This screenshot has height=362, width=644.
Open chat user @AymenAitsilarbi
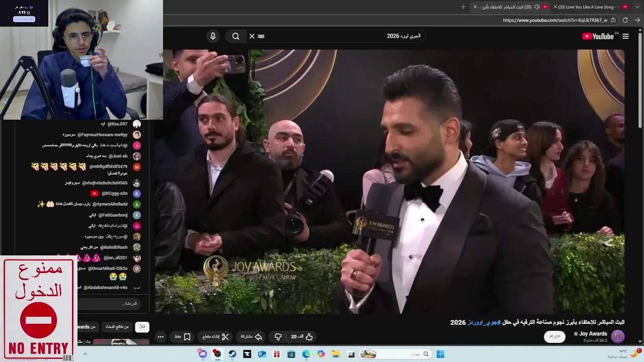pyautogui.click(x=110, y=204)
